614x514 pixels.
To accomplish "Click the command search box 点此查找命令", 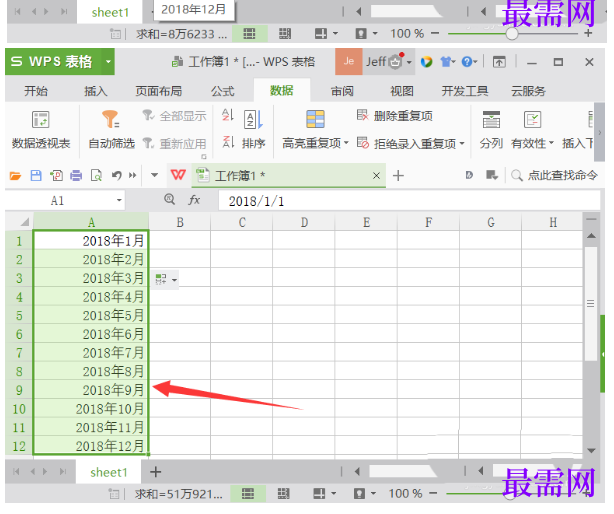I will point(554,175).
